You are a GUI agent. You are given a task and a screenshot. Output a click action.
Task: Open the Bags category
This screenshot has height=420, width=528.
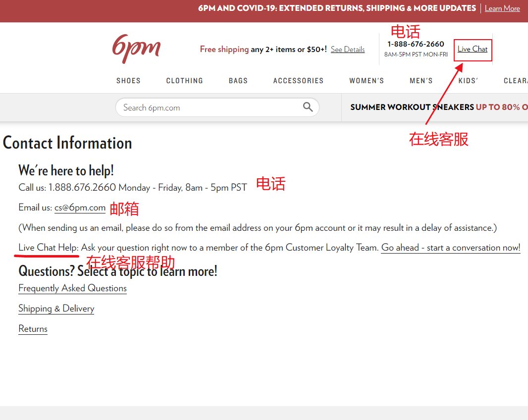click(238, 81)
